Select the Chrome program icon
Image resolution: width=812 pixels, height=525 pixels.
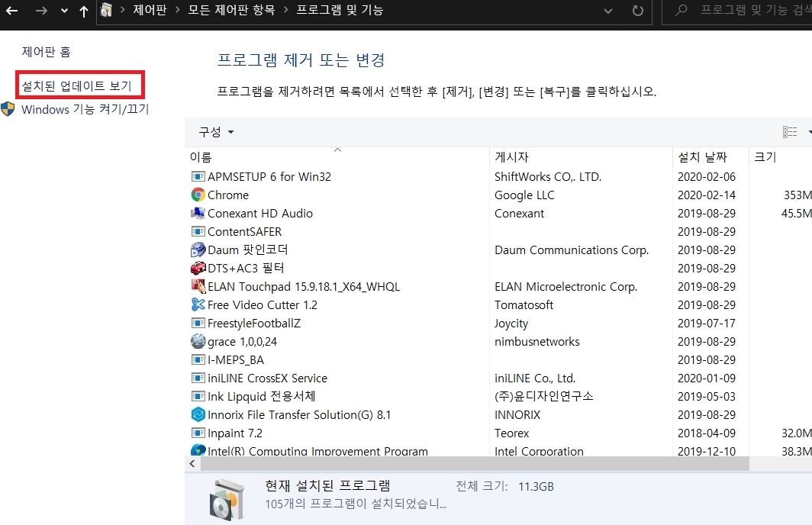[198, 195]
